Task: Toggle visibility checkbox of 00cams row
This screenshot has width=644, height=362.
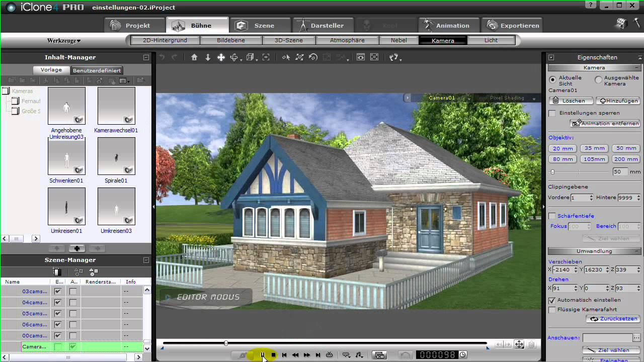Action: pos(58,335)
